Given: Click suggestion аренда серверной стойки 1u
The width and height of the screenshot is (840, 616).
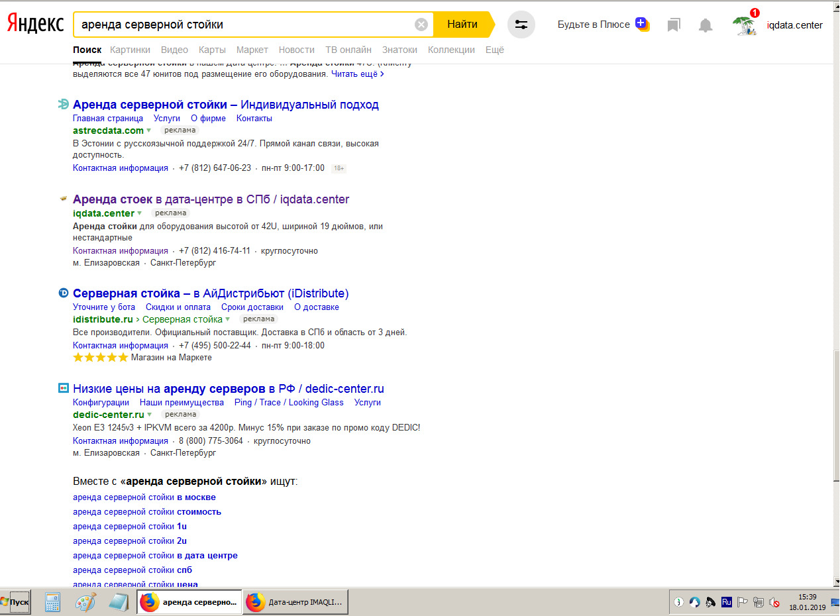Looking at the screenshot, I should tap(130, 527).
